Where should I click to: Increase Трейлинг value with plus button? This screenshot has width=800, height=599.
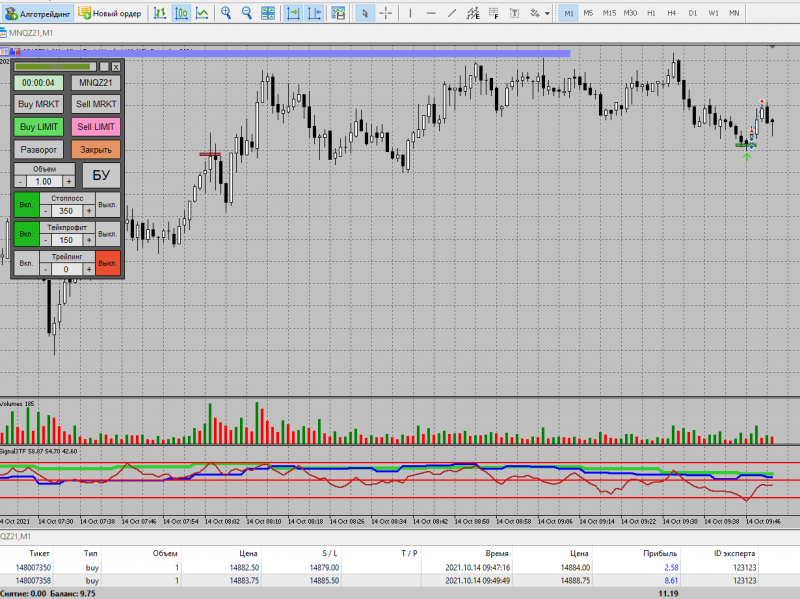89,269
